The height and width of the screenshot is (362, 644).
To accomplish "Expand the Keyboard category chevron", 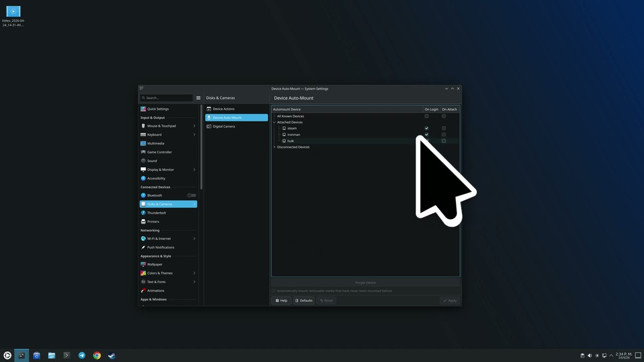I will point(194,135).
